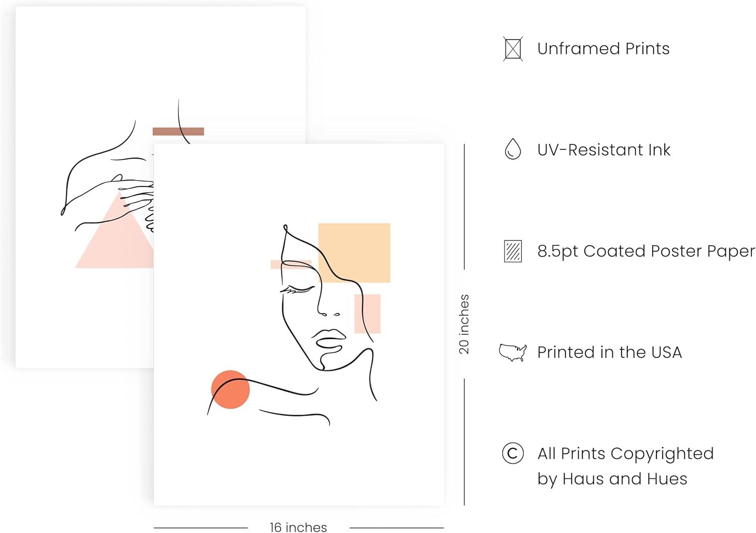The width and height of the screenshot is (756, 533).
Task: Click the '16 inches' width label
Action: [298, 527]
